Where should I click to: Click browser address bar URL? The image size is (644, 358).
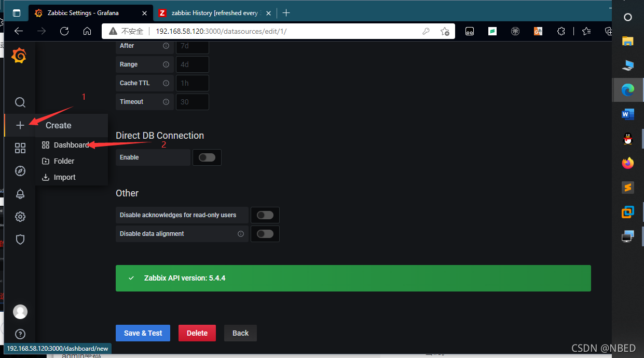pyautogui.click(x=221, y=31)
